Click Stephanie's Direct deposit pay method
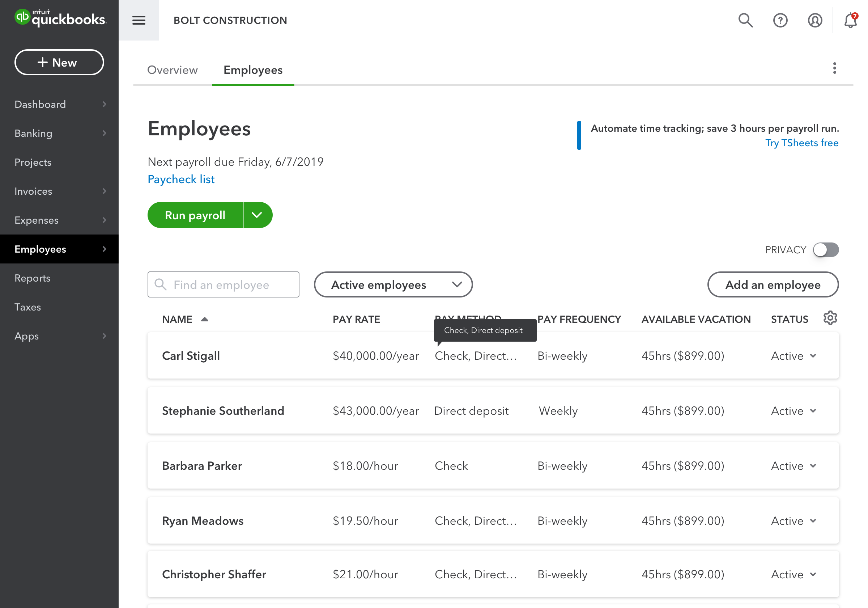The image size is (868, 608). (471, 411)
